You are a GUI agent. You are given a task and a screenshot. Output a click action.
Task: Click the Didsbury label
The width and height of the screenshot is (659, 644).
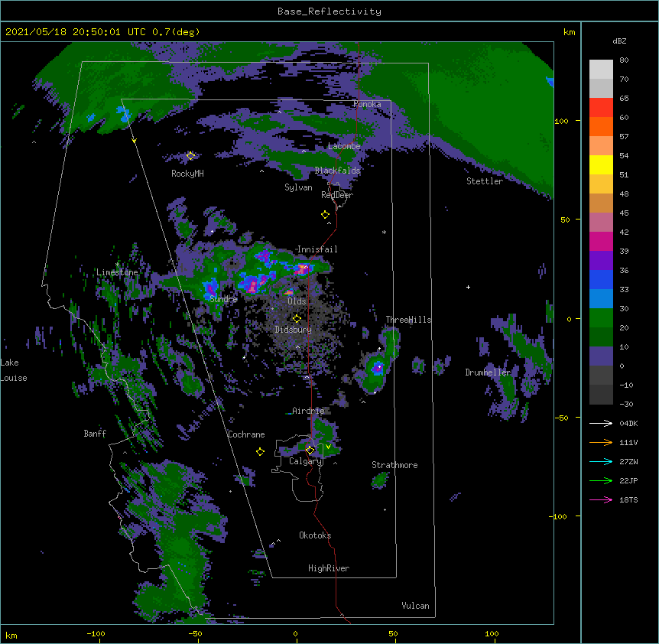[294, 330]
